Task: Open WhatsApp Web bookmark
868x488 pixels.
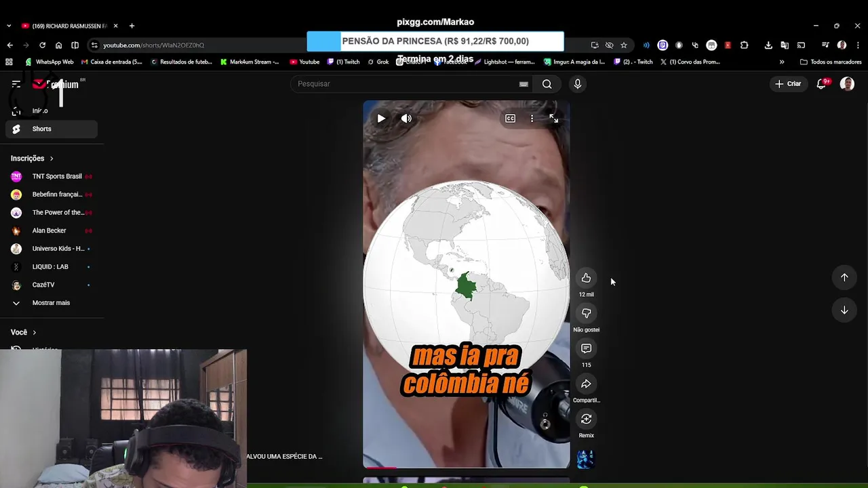Action: (49, 62)
